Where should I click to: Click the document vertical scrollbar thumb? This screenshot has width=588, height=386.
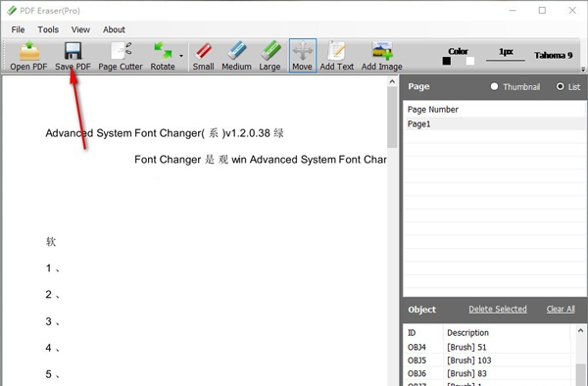coord(392,118)
